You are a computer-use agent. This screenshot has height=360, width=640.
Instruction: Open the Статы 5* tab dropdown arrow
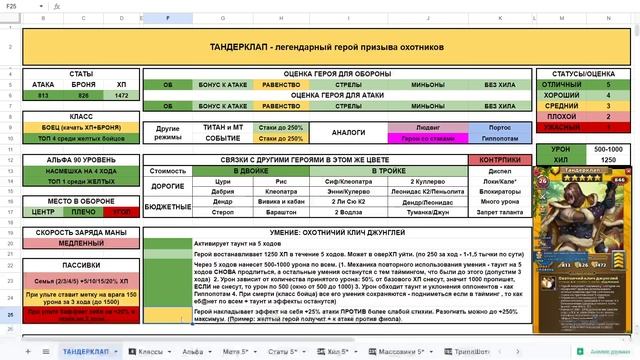(304, 351)
